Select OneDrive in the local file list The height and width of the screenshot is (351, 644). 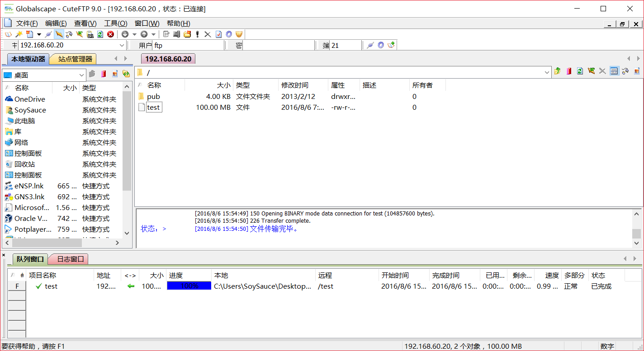click(30, 99)
